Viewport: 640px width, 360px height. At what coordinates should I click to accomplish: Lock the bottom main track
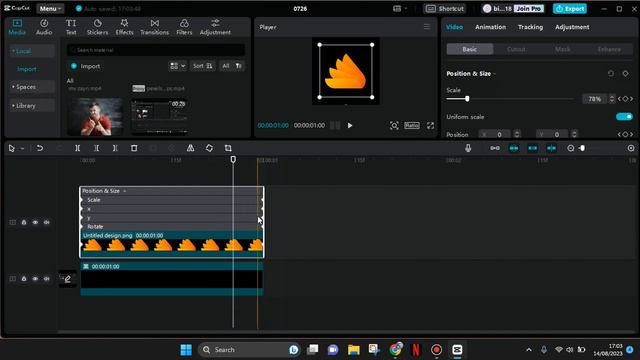[24, 279]
